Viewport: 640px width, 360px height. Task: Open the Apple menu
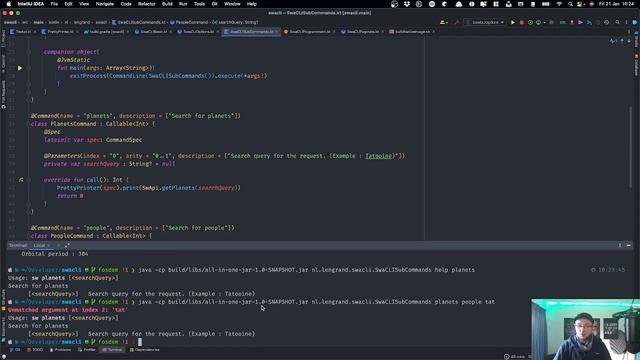coord(9,4)
